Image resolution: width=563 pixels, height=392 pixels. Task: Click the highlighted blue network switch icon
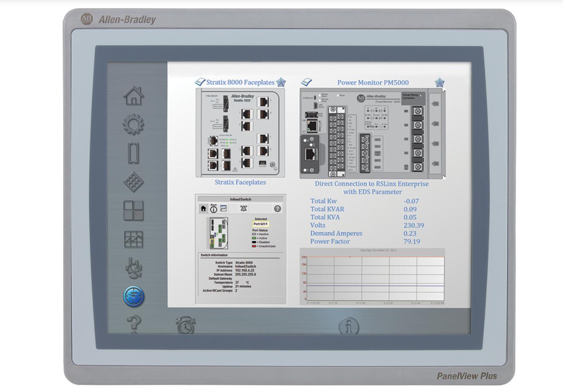click(134, 297)
